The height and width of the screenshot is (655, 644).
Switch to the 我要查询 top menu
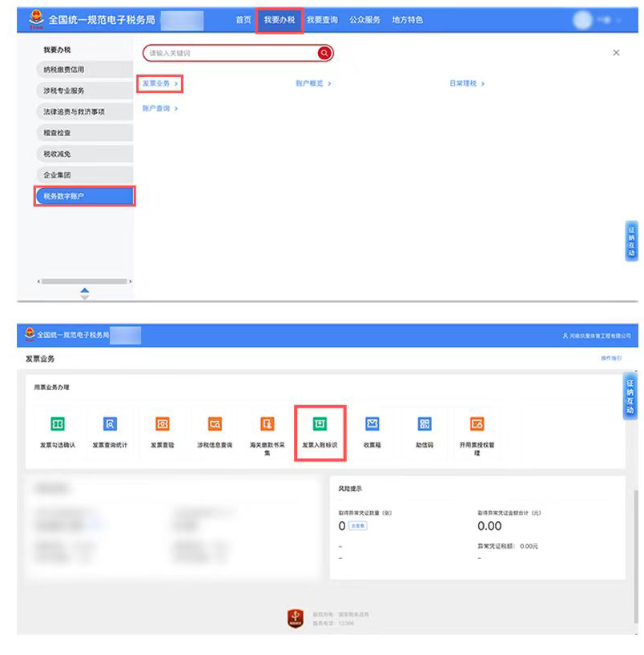click(322, 20)
